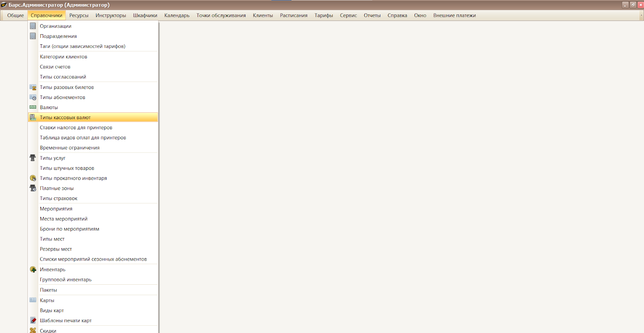Click the Типы абонементов icon
644x333 pixels.
[x=33, y=97]
